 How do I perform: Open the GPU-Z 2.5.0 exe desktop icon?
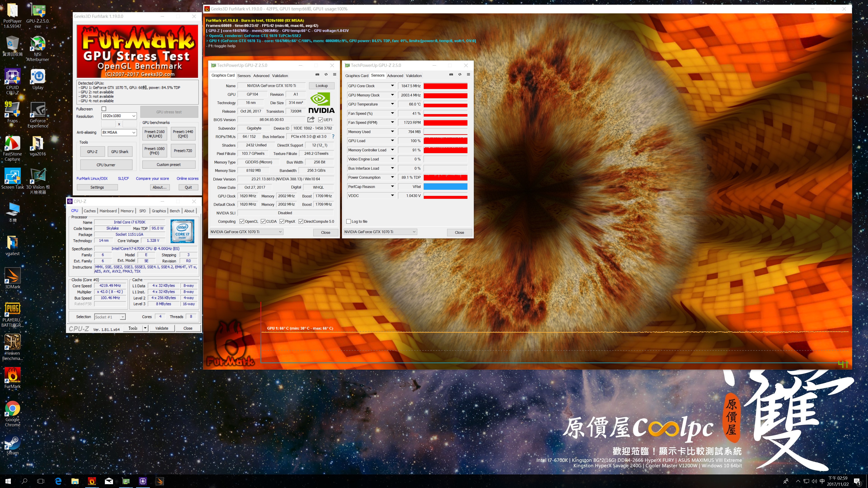(38, 16)
